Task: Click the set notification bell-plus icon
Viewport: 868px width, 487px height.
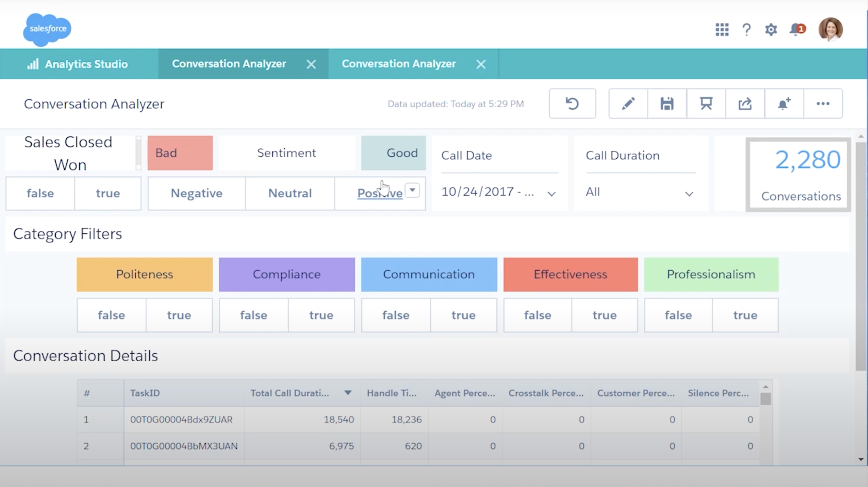Action: coord(784,104)
